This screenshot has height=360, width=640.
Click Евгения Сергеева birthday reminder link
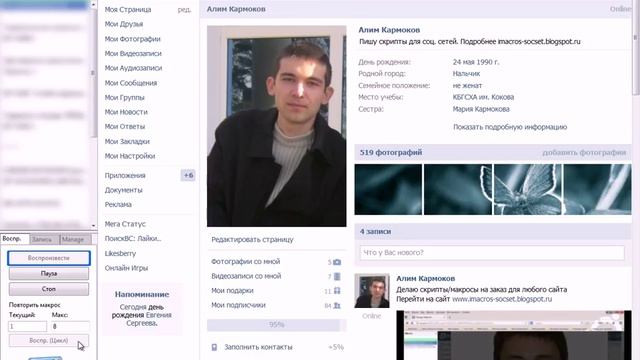149,319
